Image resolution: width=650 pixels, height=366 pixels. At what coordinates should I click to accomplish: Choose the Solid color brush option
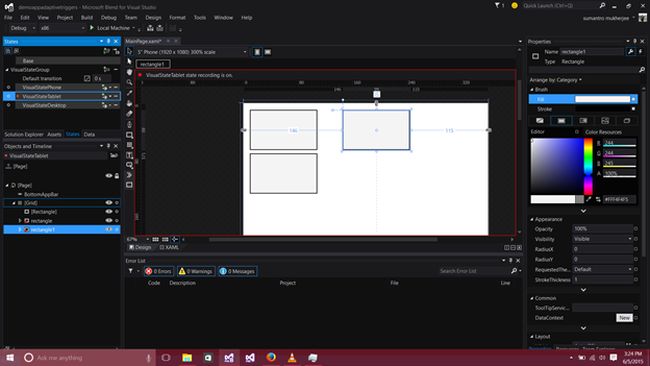(x=561, y=121)
